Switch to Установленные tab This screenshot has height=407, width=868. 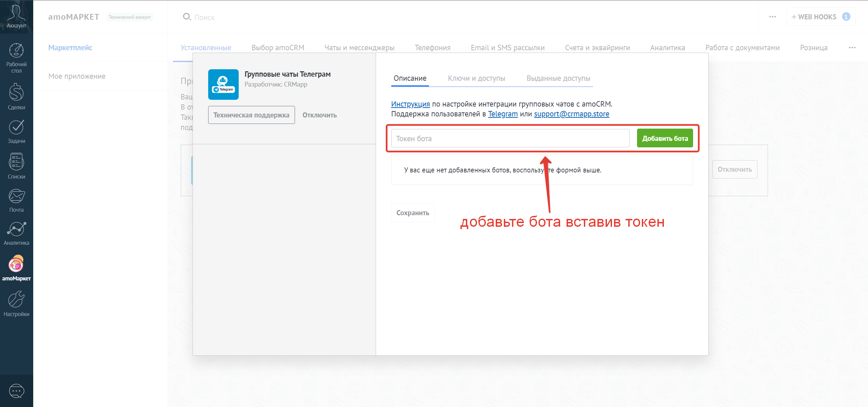(x=206, y=48)
